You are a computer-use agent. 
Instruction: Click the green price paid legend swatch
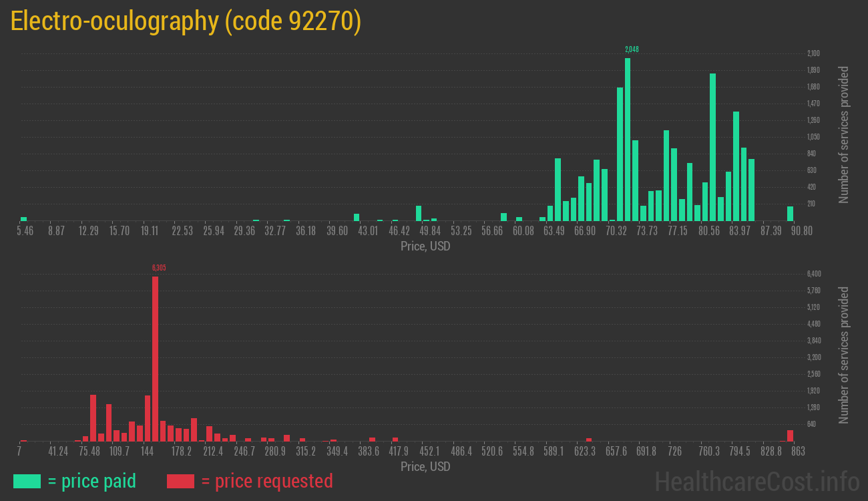pyautogui.click(x=27, y=481)
